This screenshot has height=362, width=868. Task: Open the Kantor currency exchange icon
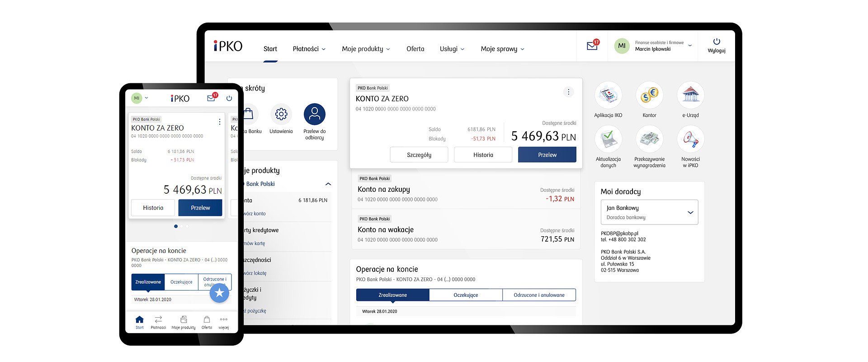(x=649, y=95)
